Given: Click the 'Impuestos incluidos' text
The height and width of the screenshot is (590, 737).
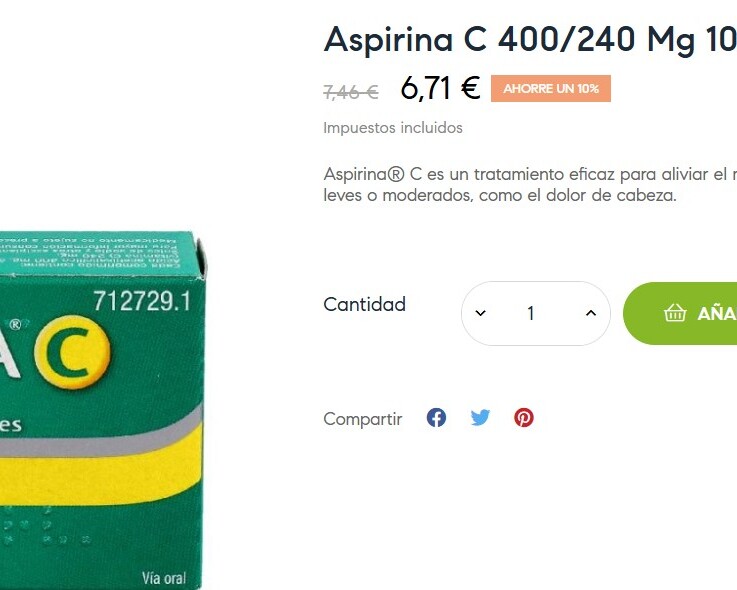Looking at the screenshot, I should click(393, 128).
